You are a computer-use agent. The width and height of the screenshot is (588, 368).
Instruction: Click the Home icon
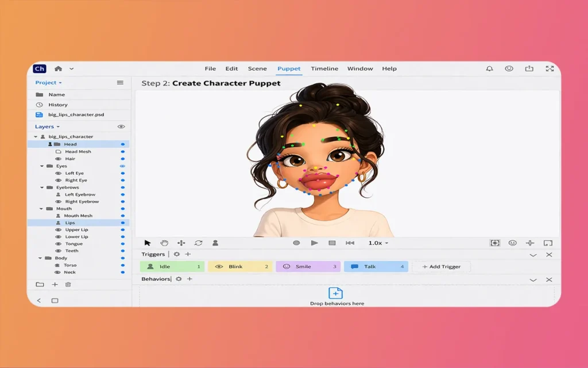[x=58, y=68]
